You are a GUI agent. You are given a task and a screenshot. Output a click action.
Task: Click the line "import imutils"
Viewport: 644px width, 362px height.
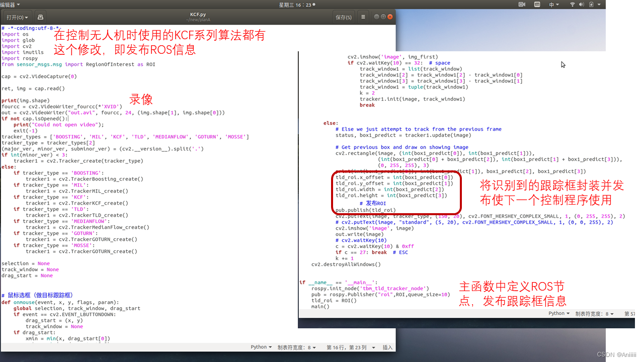click(x=23, y=52)
